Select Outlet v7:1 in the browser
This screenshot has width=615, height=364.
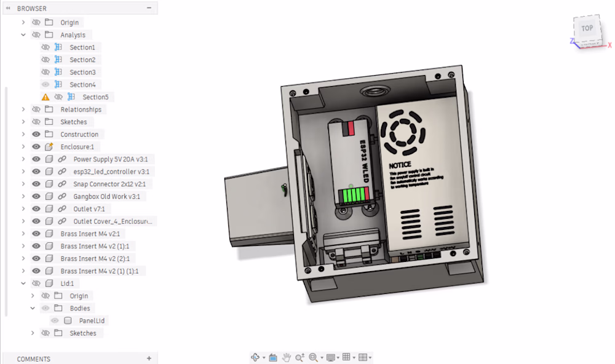[89, 209]
